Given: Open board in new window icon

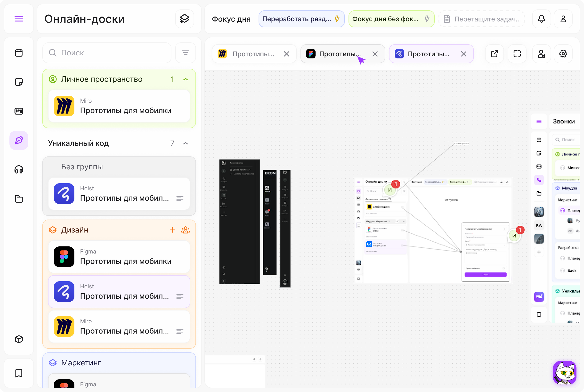Looking at the screenshot, I should pyautogui.click(x=494, y=54).
